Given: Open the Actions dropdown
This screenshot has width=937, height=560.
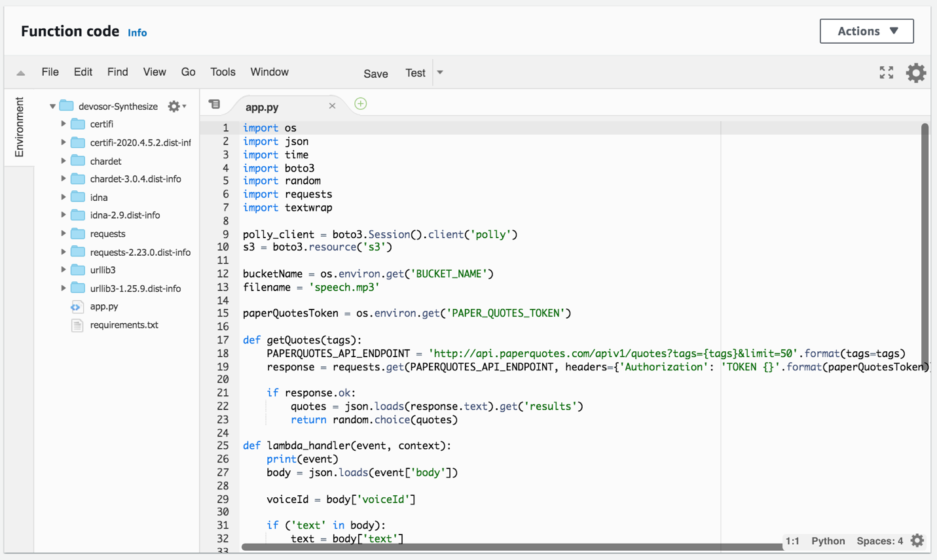Looking at the screenshot, I should [x=866, y=31].
